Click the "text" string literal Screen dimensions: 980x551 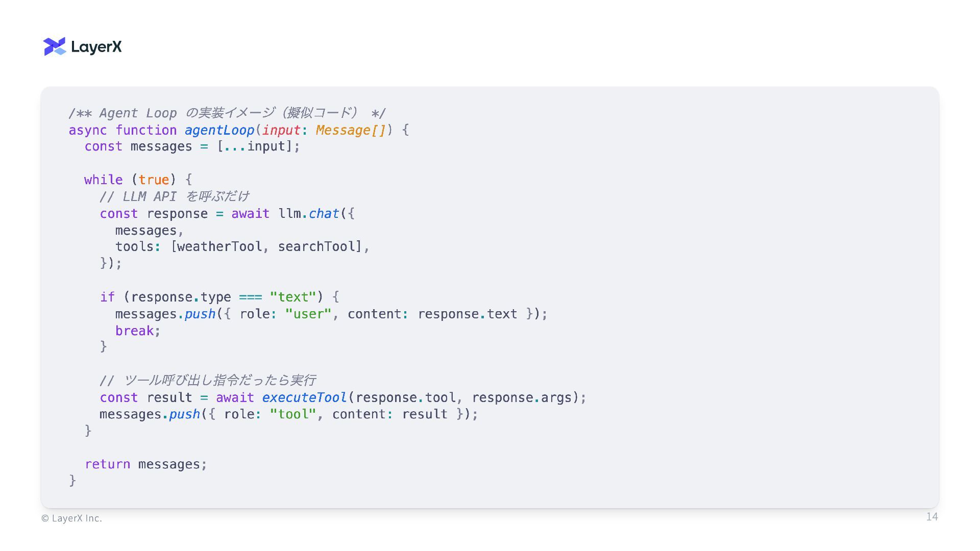point(293,297)
